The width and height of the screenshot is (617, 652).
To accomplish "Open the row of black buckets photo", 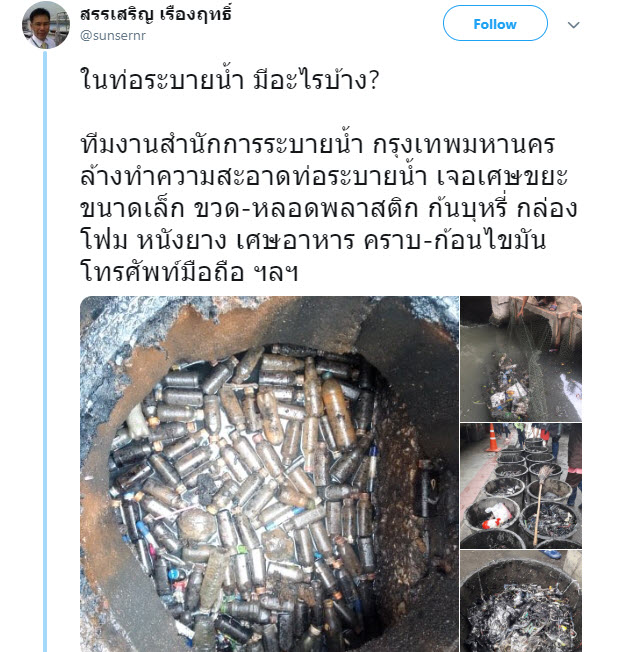I will click(x=521, y=486).
